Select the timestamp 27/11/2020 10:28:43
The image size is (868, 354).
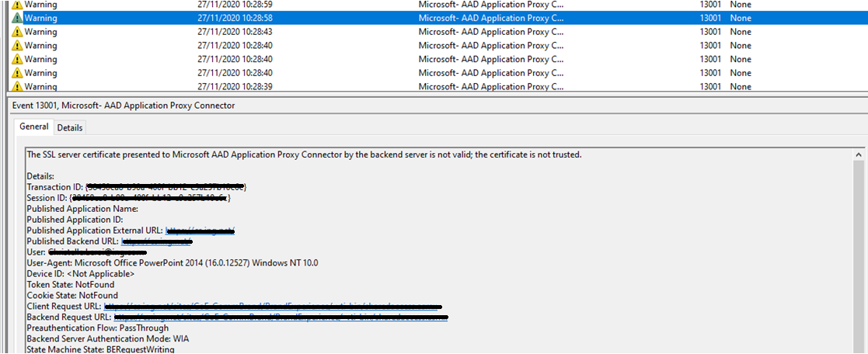(235, 32)
